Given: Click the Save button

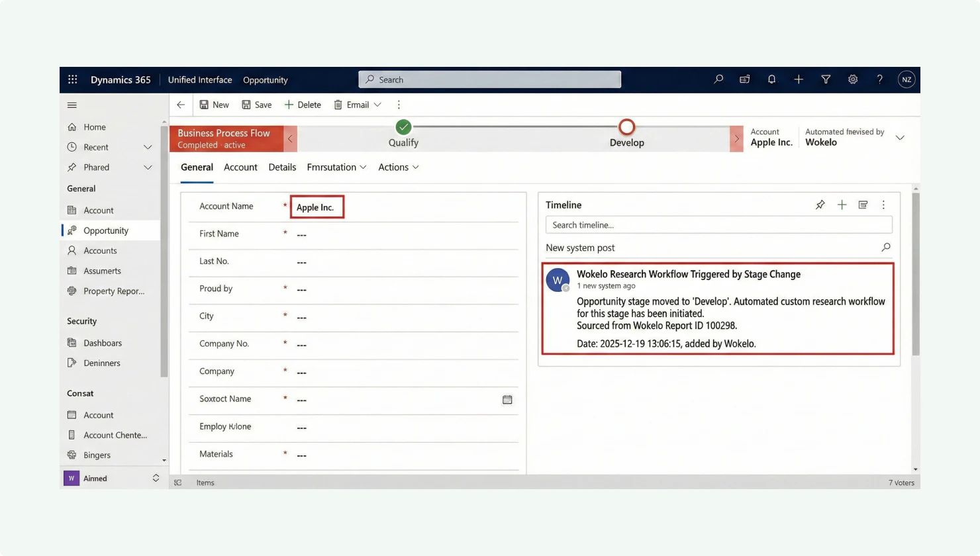Looking at the screenshot, I should tap(257, 105).
